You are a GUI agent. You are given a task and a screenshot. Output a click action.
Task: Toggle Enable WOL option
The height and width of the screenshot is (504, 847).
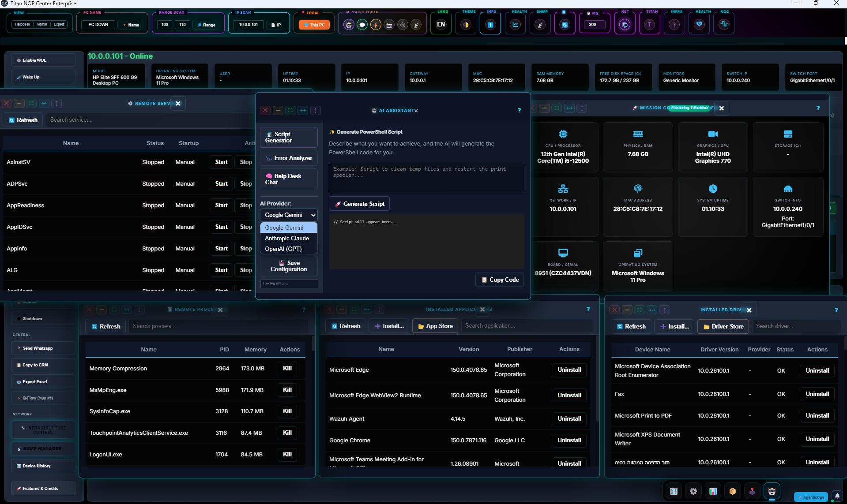pos(43,60)
